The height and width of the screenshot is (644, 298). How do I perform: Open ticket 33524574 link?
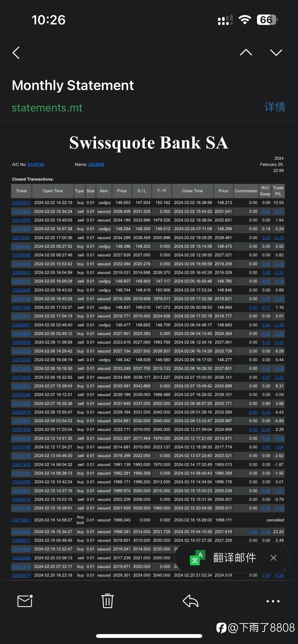(21, 575)
